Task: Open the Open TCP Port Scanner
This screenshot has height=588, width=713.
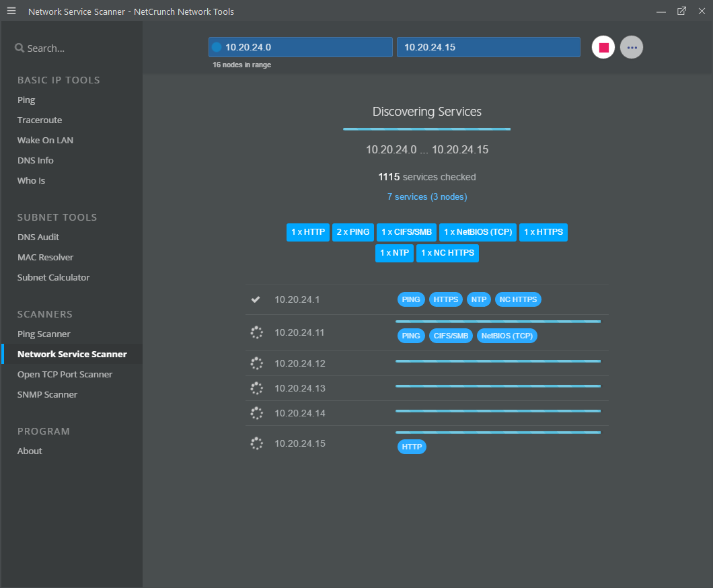Action: click(x=65, y=374)
